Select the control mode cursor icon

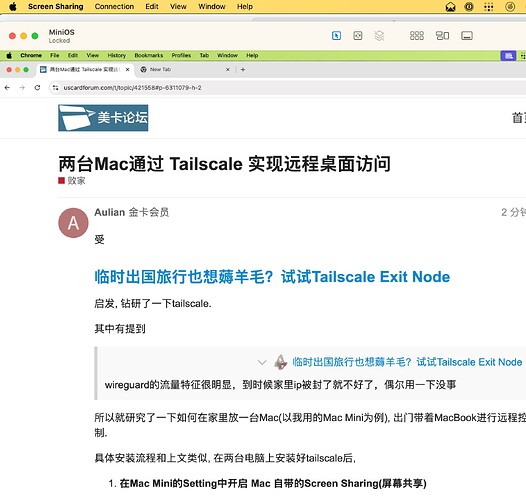click(336, 36)
